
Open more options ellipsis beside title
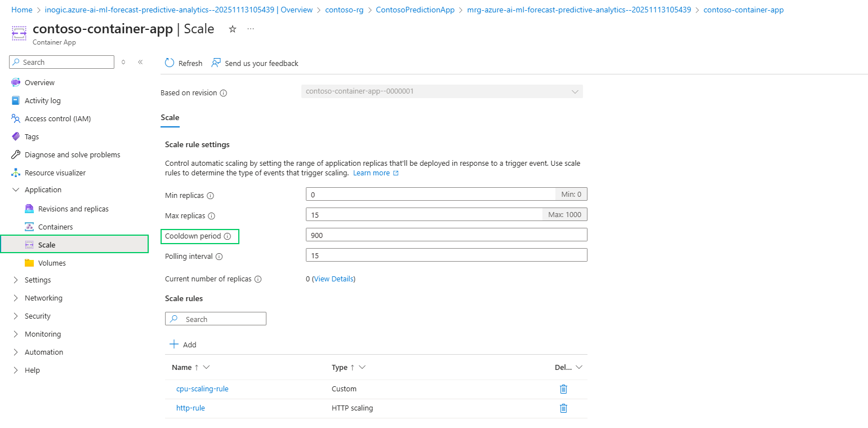click(x=251, y=29)
